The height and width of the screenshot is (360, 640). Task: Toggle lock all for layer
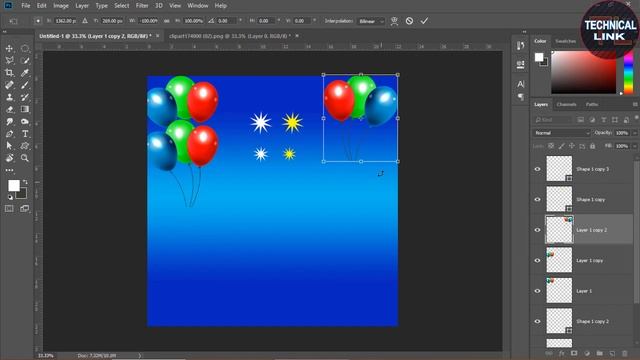click(592, 146)
